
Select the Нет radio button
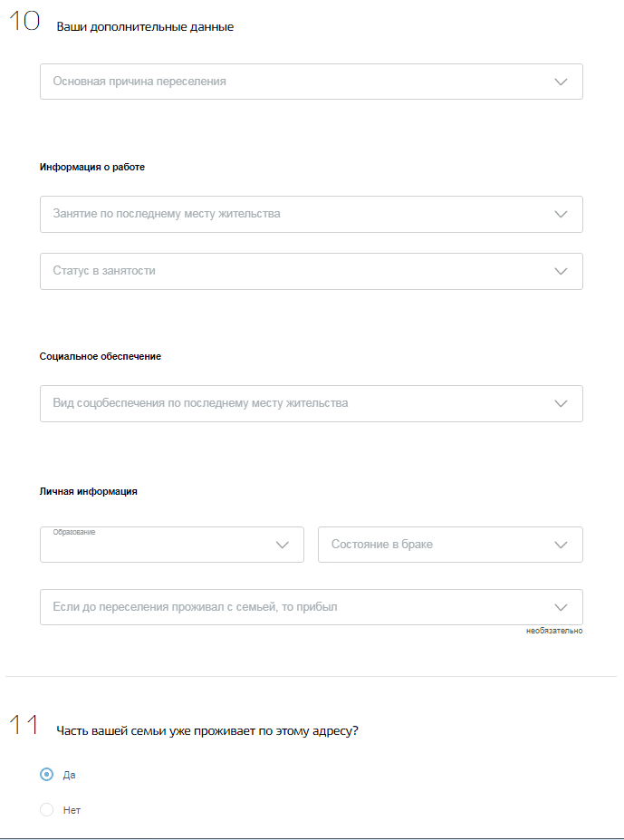point(46,810)
